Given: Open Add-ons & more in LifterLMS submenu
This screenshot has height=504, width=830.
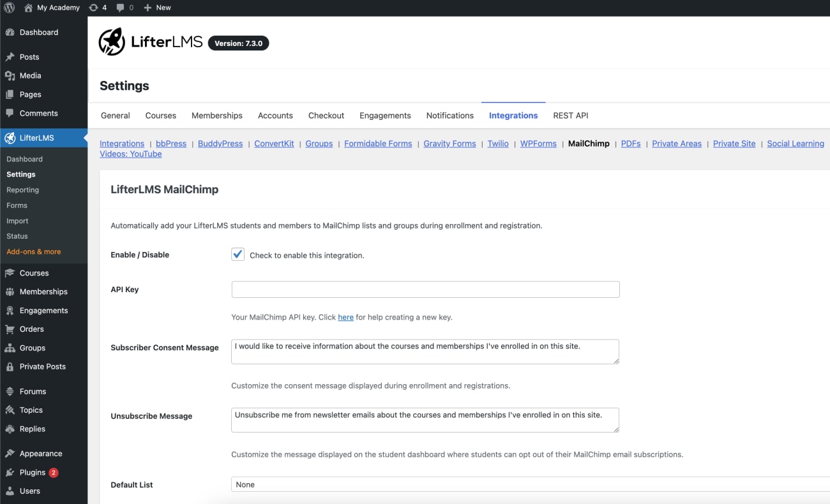Looking at the screenshot, I should click(34, 251).
